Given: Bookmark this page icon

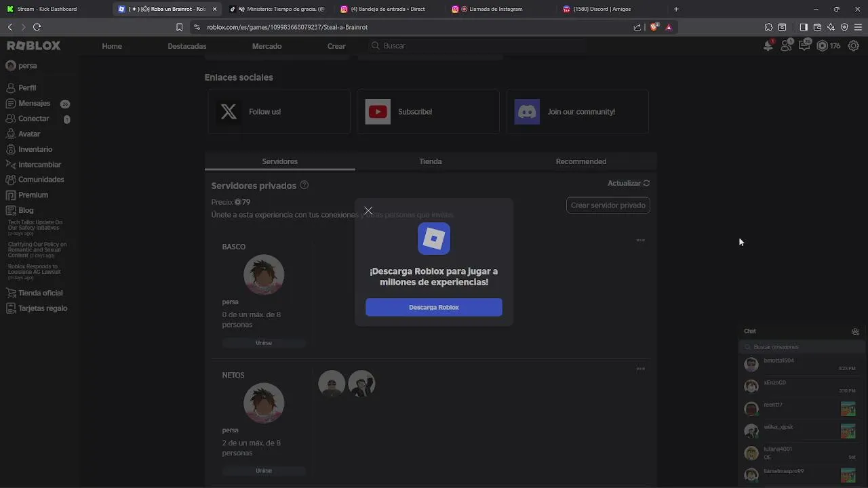Looking at the screenshot, I should coord(179,27).
